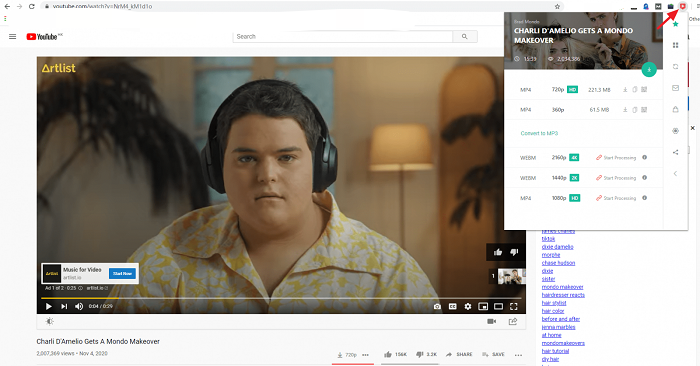Click the SHARE button
The image size is (700, 366).
coord(459,354)
